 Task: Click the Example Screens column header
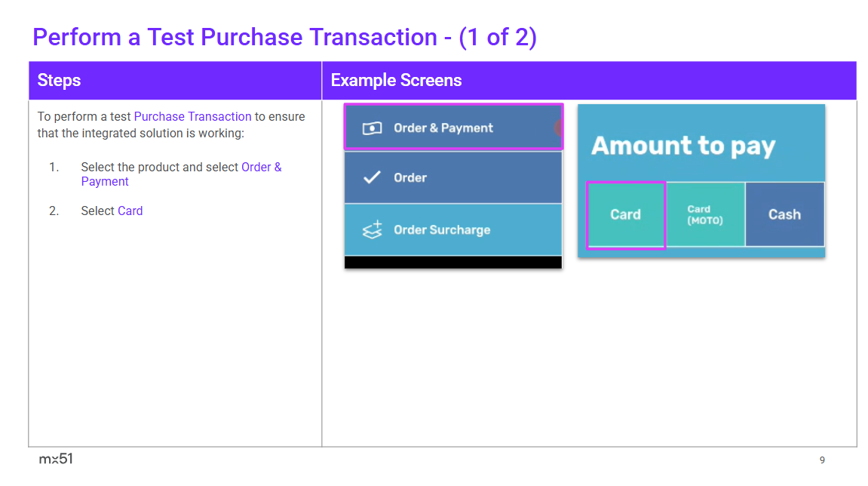click(x=396, y=81)
